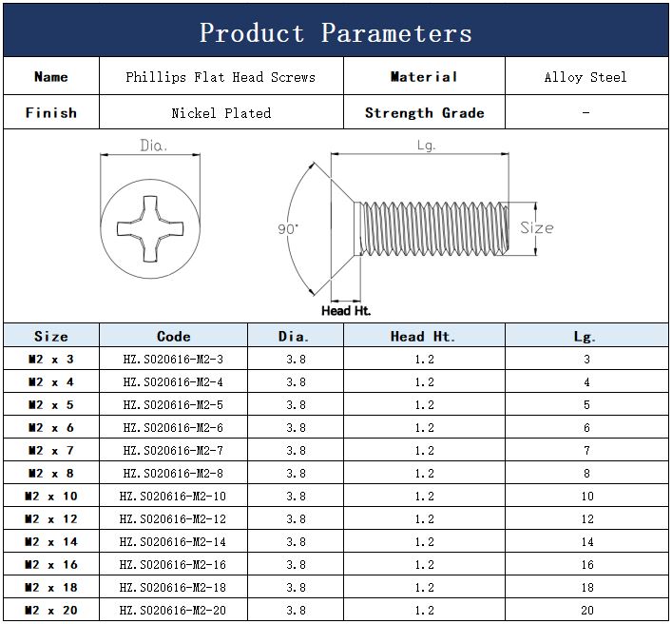The width and height of the screenshot is (672, 624).
Task: Click code 'HZ.S020616-M2-5'
Action: [173, 404]
